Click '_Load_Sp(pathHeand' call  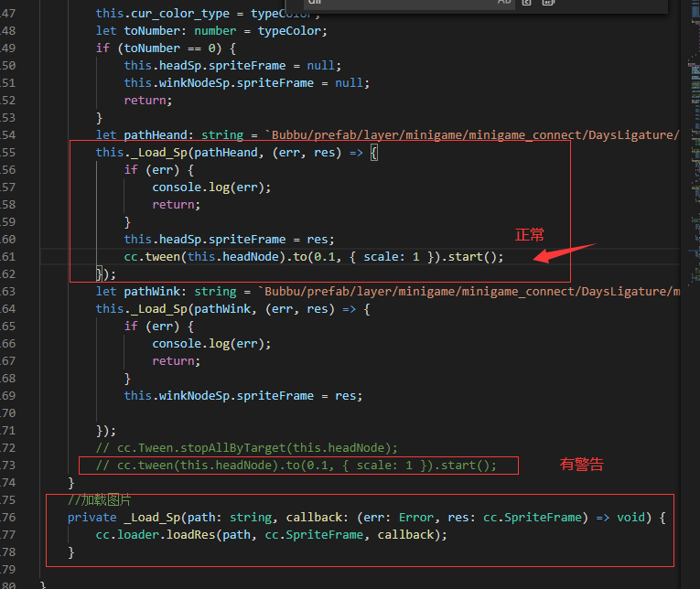click(x=194, y=153)
